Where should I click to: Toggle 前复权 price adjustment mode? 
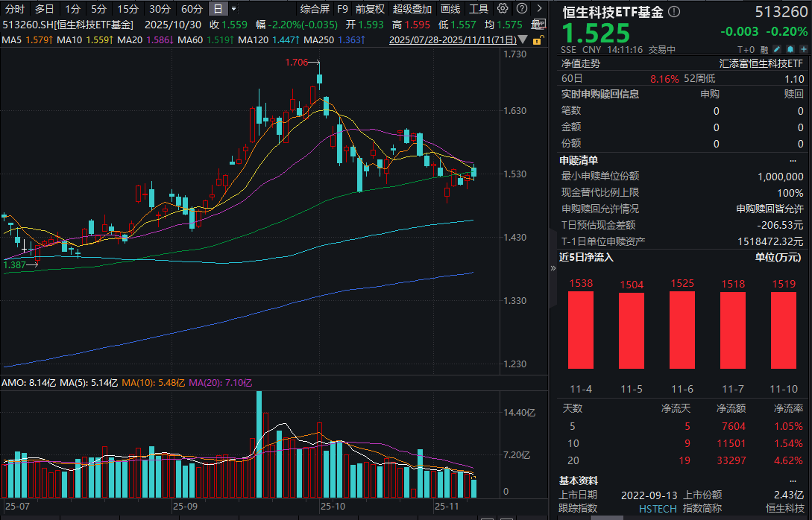pos(370,9)
